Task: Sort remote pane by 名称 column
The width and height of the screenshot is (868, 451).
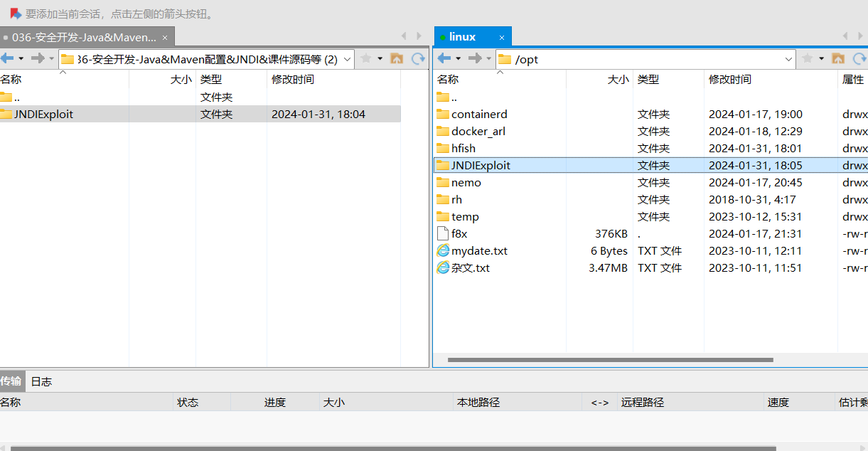Action: pyautogui.click(x=499, y=79)
